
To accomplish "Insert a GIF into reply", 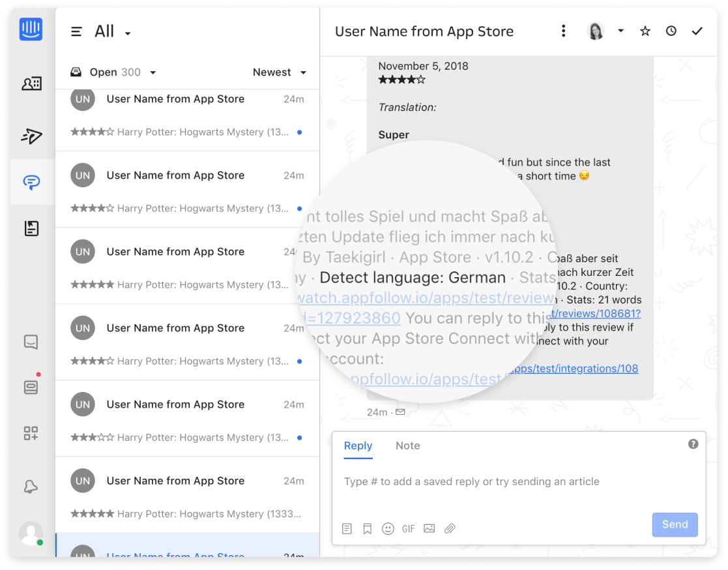I will [409, 529].
